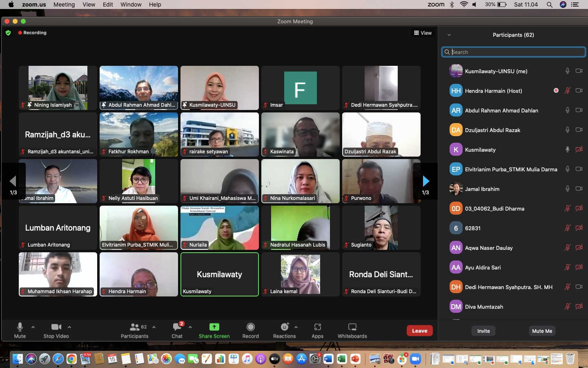Expand video options arrow beside Stop Video
588x368 pixels.
click(x=69, y=327)
